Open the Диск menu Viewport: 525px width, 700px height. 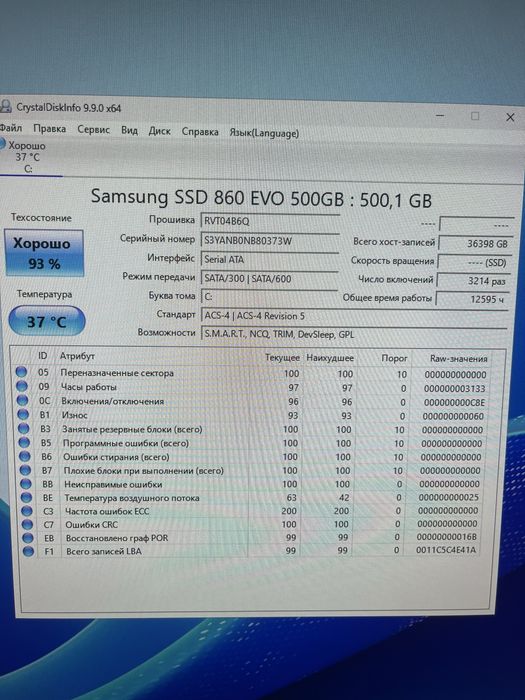159,131
